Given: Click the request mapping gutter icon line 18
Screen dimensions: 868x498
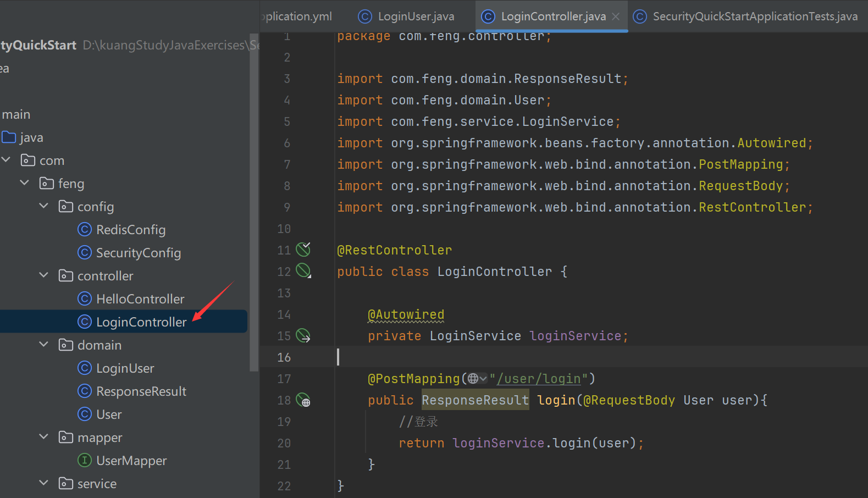Looking at the screenshot, I should click(x=303, y=400).
